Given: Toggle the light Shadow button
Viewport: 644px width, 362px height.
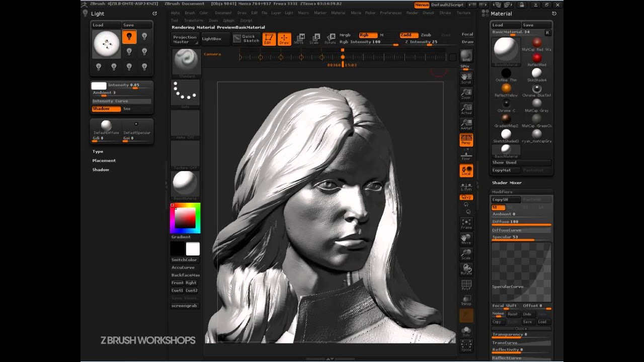Looking at the screenshot, I should (106, 109).
